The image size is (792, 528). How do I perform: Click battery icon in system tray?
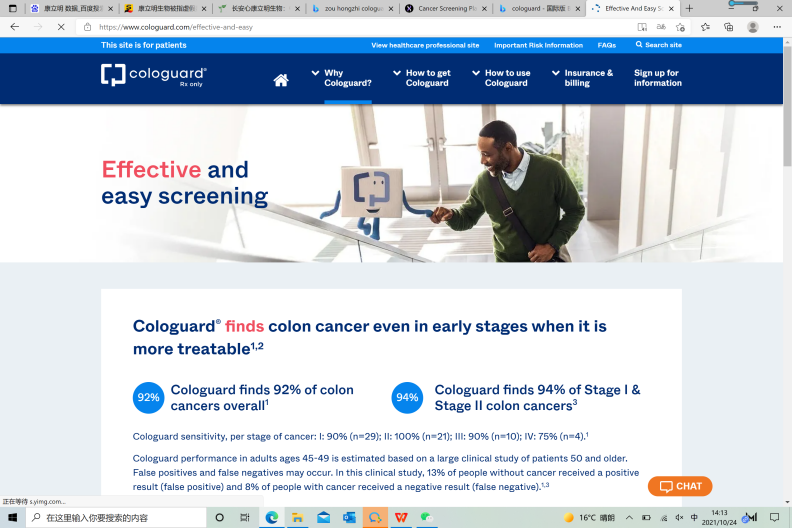pos(647,517)
